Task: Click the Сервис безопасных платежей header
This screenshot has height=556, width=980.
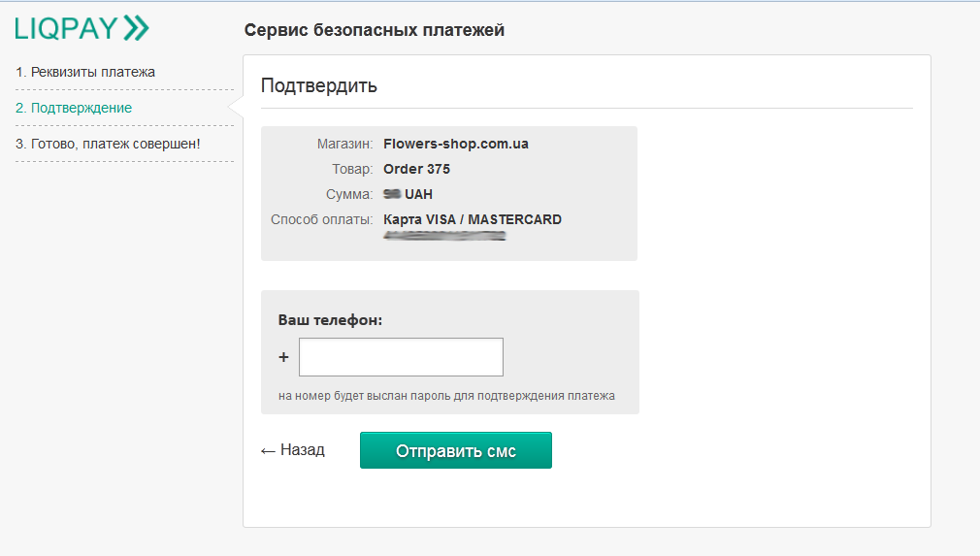Action: (x=375, y=30)
